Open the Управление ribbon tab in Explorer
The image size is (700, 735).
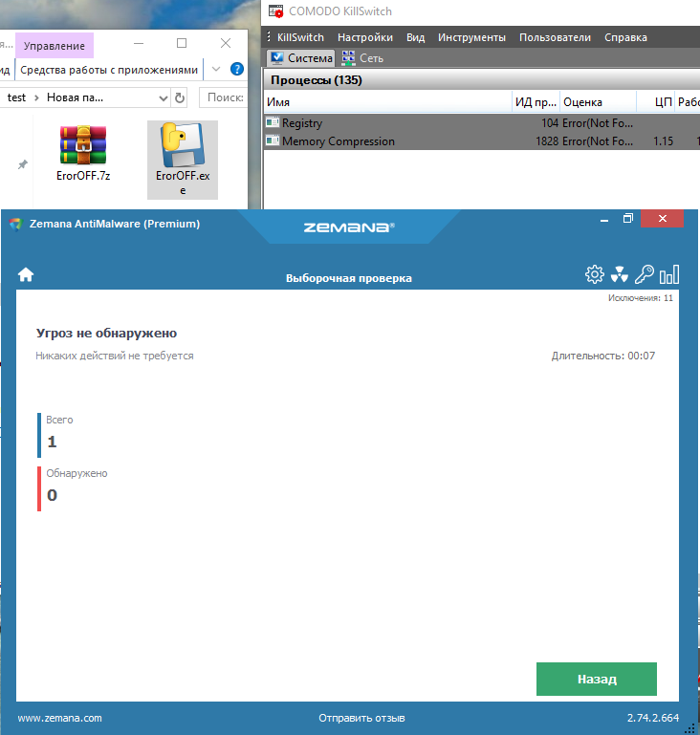[55, 46]
